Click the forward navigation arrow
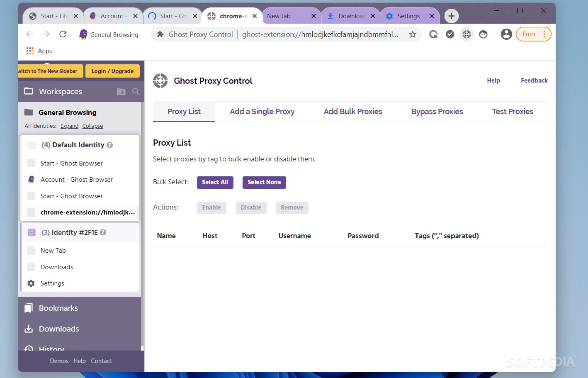The height and width of the screenshot is (378, 588). click(46, 34)
